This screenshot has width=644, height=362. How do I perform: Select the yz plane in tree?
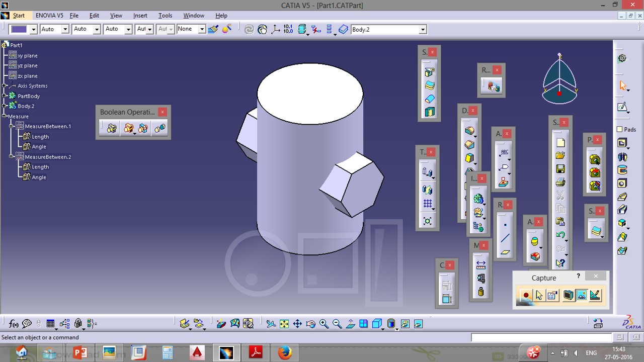point(28,66)
